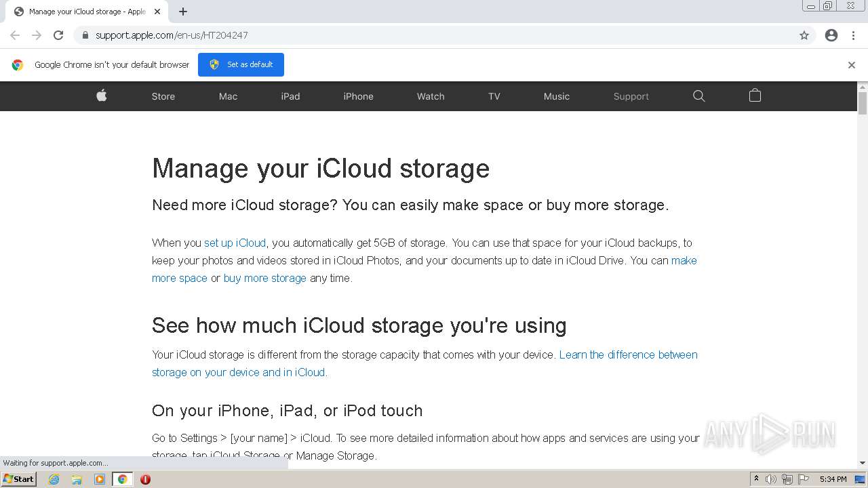Click Set as default button
The image size is (868, 488).
[x=241, y=64]
